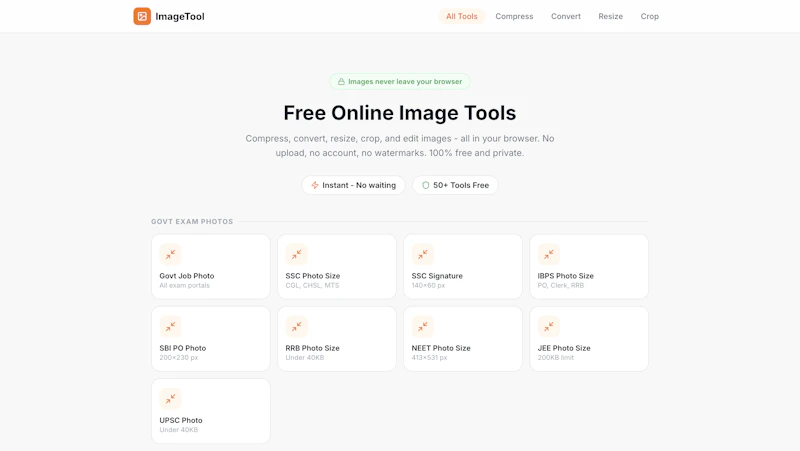Open the SSC Photo Size tool title
Image resolution: width=800 pixels, height=451 pixels.
point(313,276)
